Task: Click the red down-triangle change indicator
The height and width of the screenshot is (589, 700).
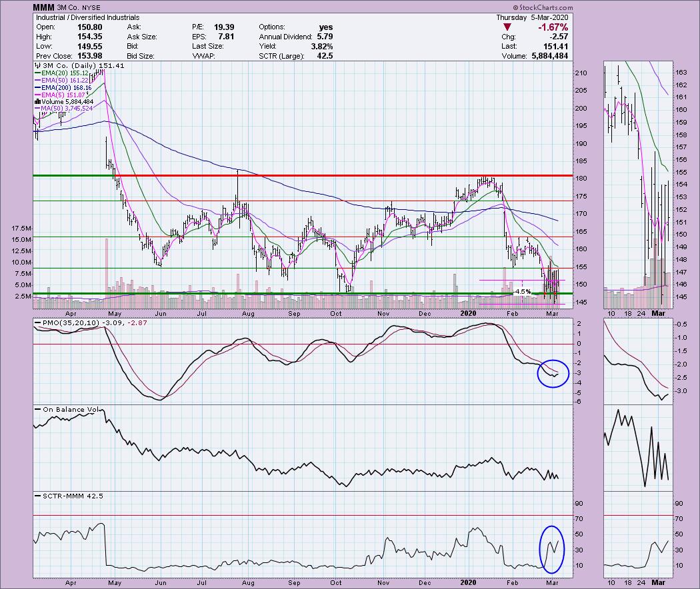Action: (x=507, y=28)
